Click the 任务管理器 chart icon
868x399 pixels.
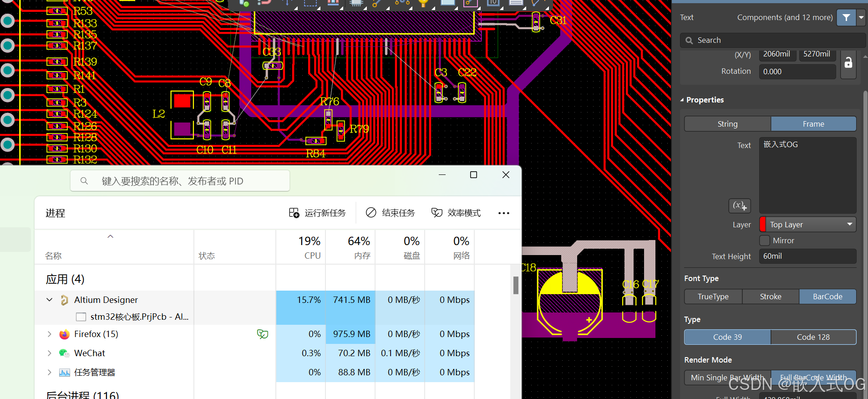click(x=65, y=373)
